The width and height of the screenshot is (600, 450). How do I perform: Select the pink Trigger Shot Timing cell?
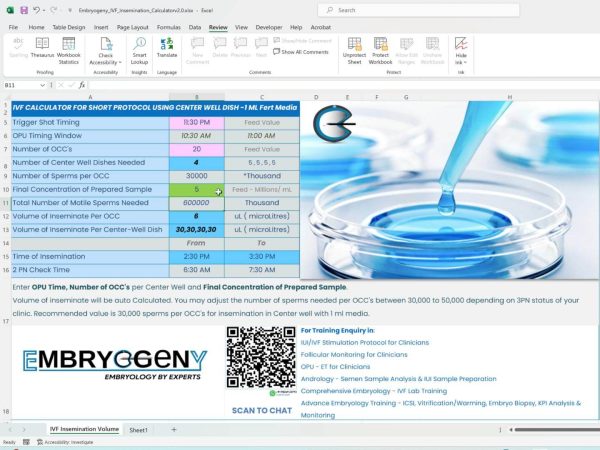click(196, 121)
